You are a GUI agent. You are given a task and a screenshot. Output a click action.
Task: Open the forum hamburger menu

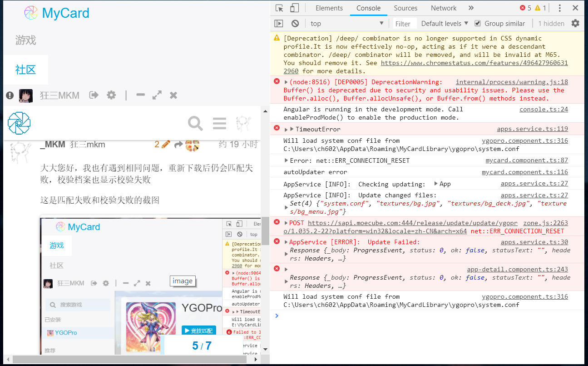(219, 123)
